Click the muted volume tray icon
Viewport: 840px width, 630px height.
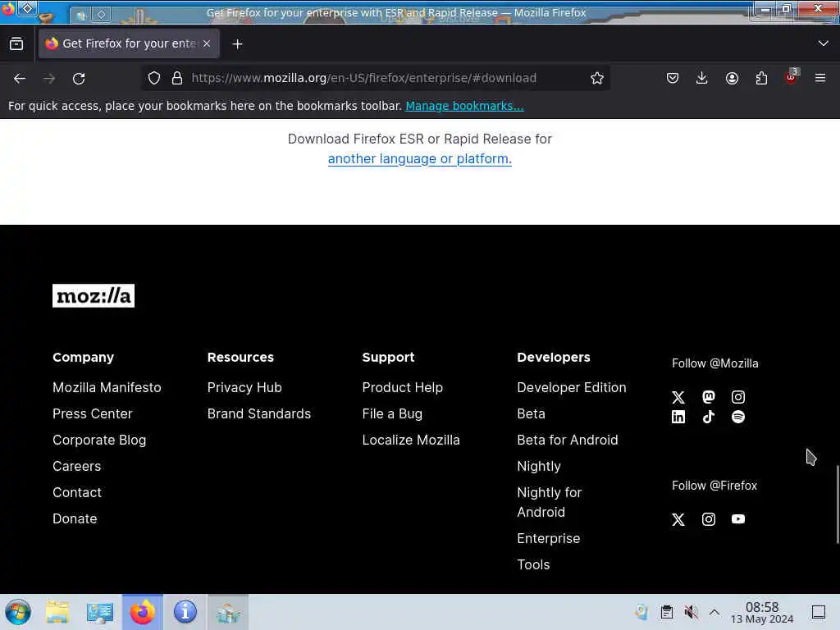pyautogui.click(x=691, y=612)
